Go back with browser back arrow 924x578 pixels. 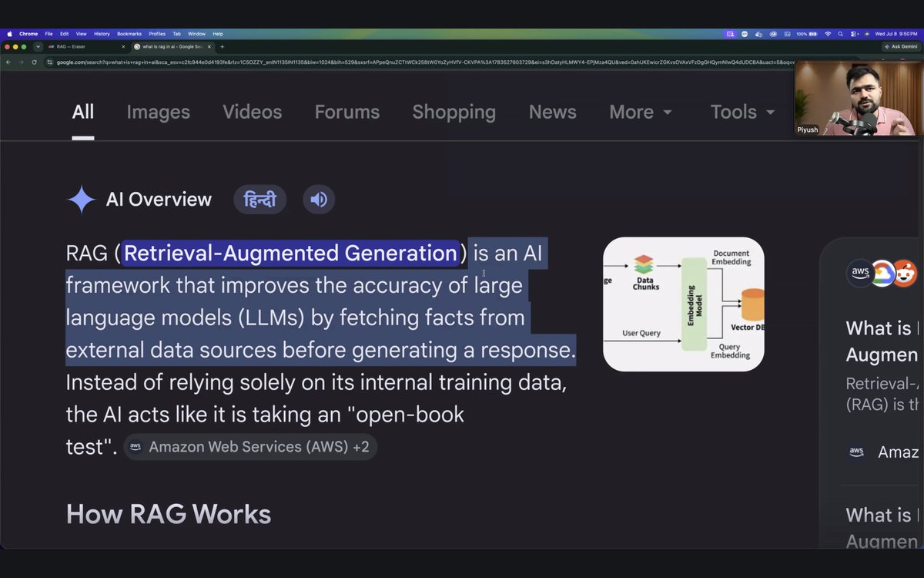tap(8, 62)
